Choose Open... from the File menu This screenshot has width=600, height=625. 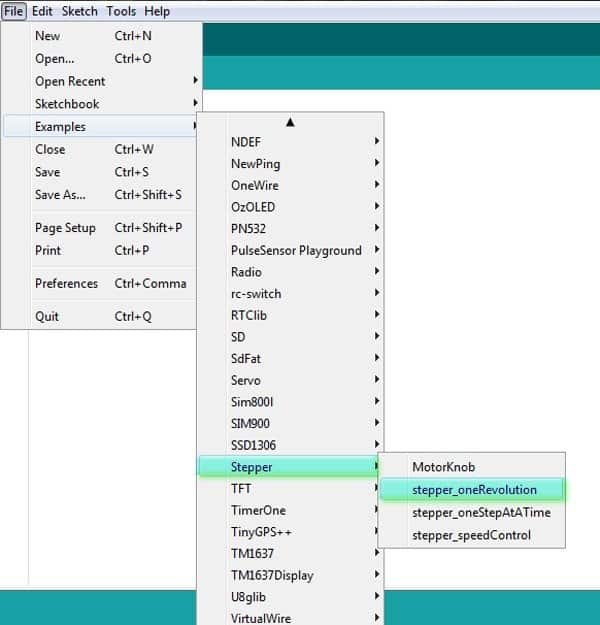click(x=100, y=59)
